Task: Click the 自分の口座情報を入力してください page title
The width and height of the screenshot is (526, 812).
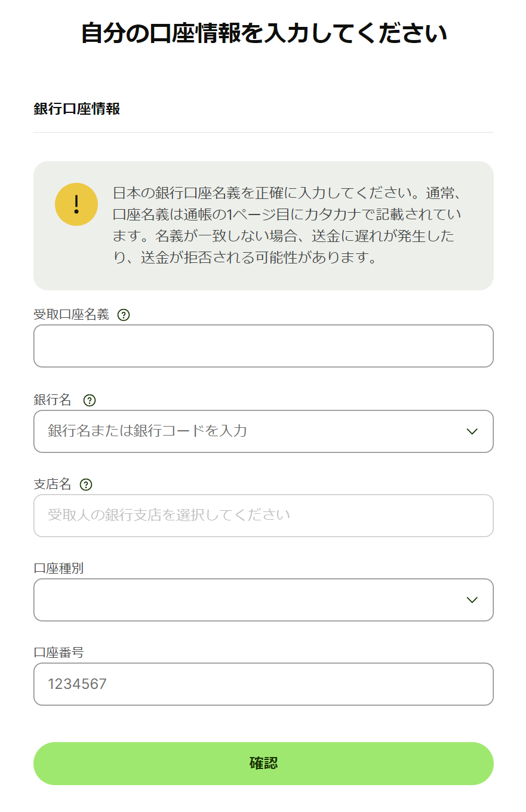Action: coord(264,33)
